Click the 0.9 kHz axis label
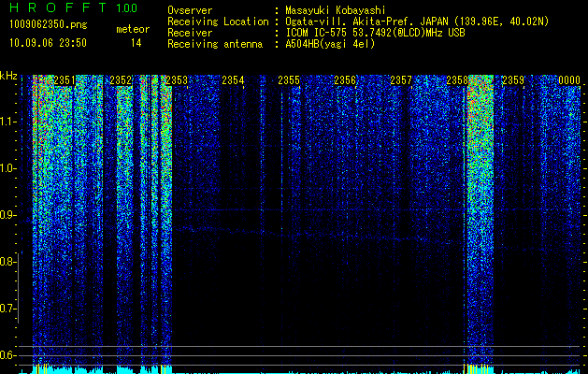This screenshot has width=588, height=374. (7, 215)
